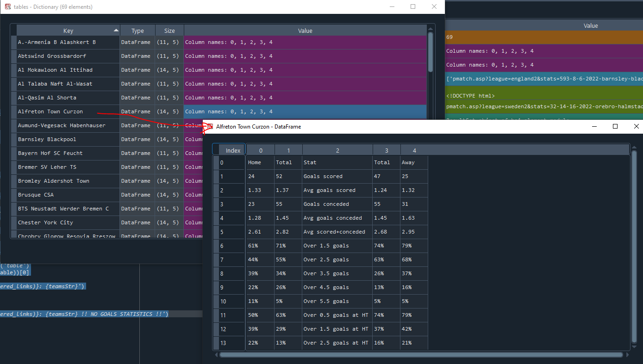Click the 'Over 2.5 goals' stat cell

click(337, 259)
